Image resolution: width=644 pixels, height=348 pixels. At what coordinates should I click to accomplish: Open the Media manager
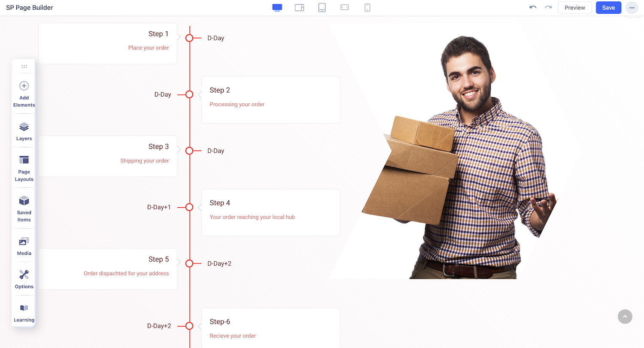coord(24,246)
